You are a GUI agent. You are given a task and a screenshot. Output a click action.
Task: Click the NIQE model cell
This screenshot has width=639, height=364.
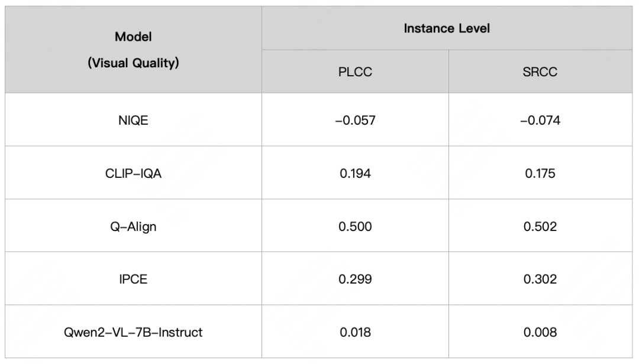tap(133, 120)
